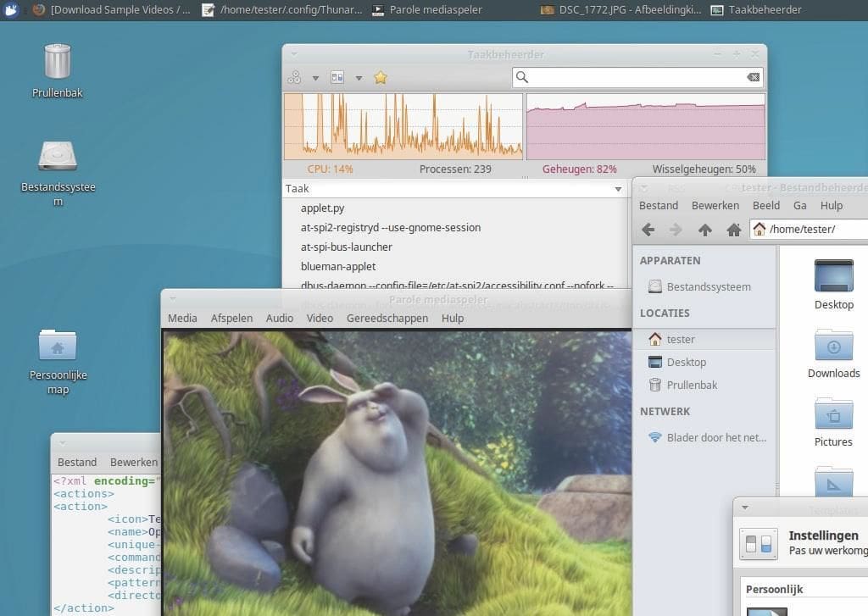
Task: Open the home folder via the Home icon
Action: coord(734,229)
